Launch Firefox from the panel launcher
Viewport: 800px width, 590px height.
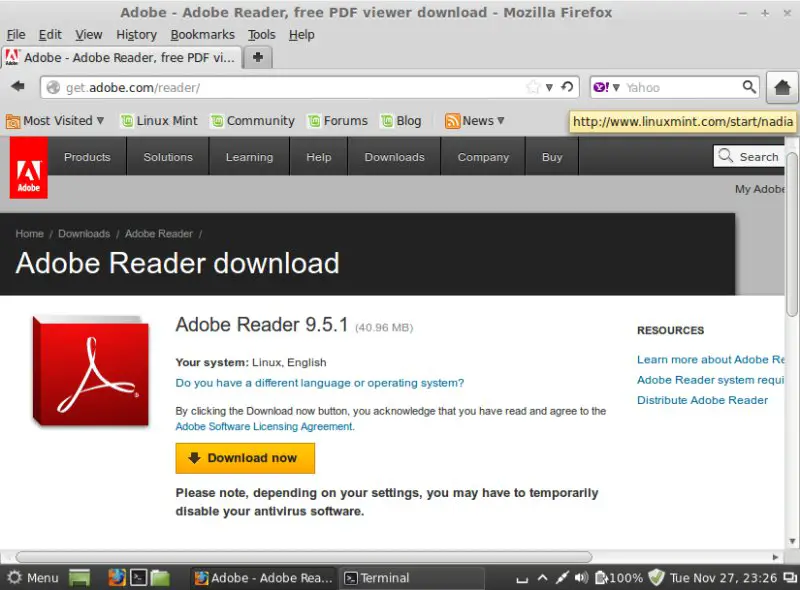tap(116, 577)
